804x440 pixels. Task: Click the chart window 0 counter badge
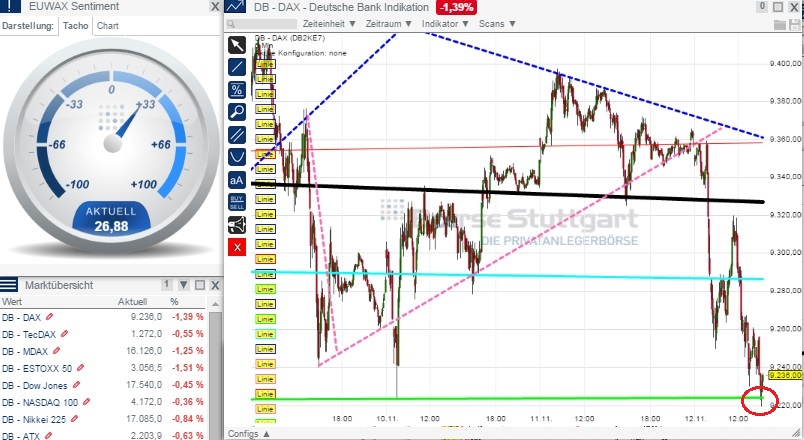point(762,6)
